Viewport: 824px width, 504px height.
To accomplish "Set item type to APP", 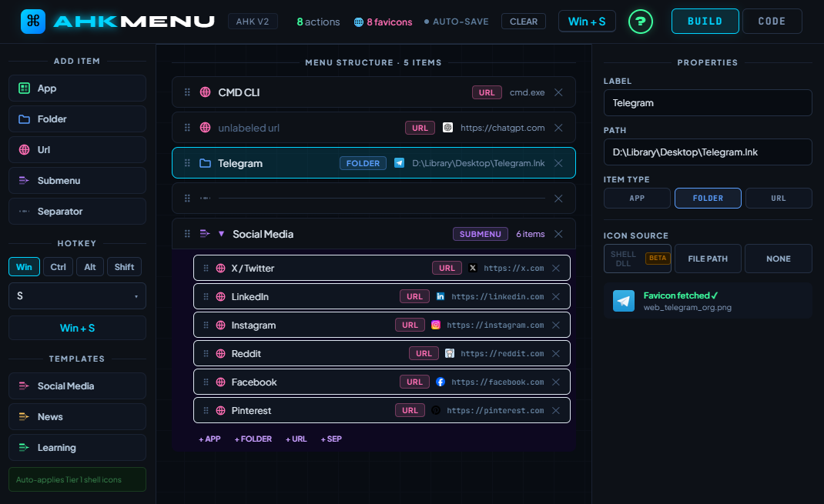I will pyautogui.click(x=637, y=198).
